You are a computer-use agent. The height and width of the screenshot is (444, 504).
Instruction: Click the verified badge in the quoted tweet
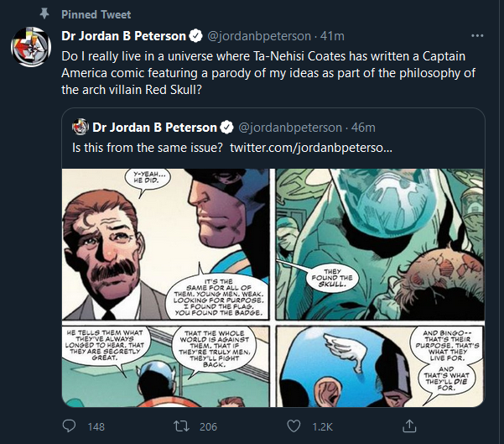(226, 128)
